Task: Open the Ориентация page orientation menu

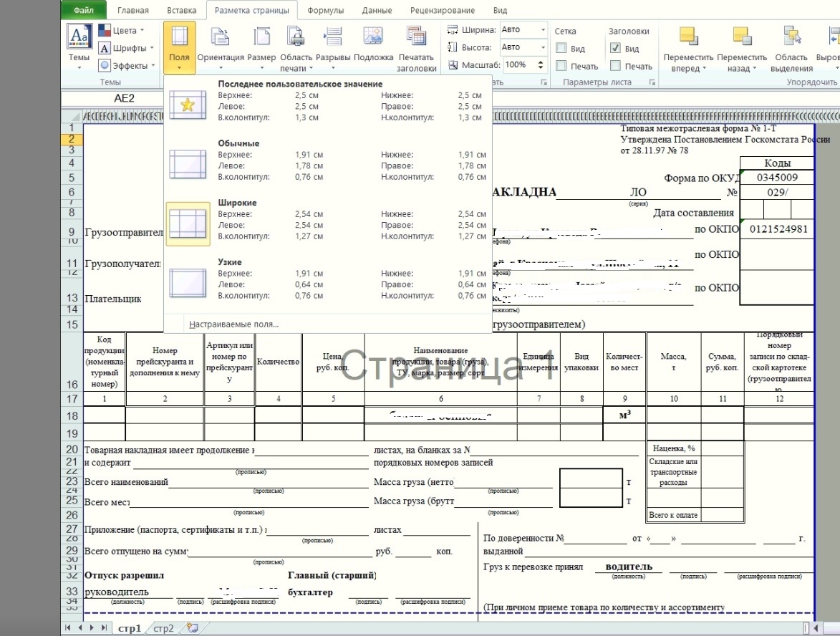Action: pyautogui.click(x=220, y=48)
